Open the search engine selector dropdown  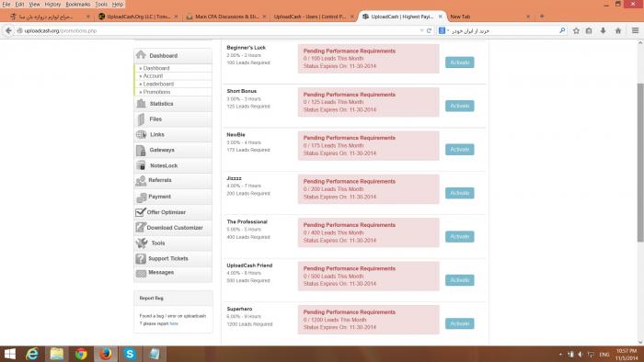click(444, 30)
